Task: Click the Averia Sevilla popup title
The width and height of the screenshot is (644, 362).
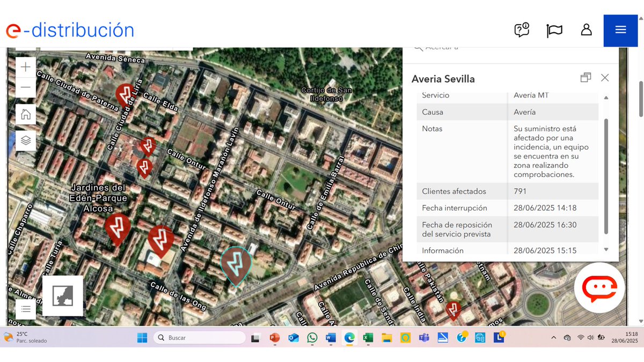Action: click(443, 79)
